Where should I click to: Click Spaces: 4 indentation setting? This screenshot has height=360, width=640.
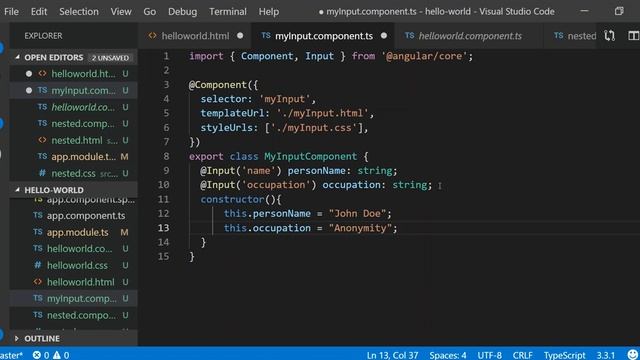point(447,355)
